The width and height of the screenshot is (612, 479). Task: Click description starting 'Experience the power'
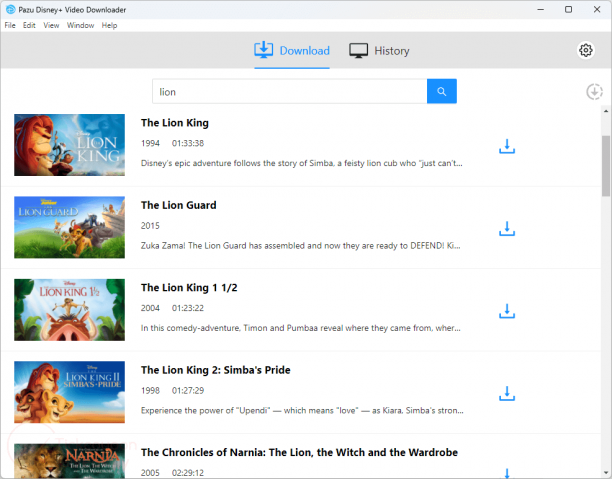(x=302, y=410)
